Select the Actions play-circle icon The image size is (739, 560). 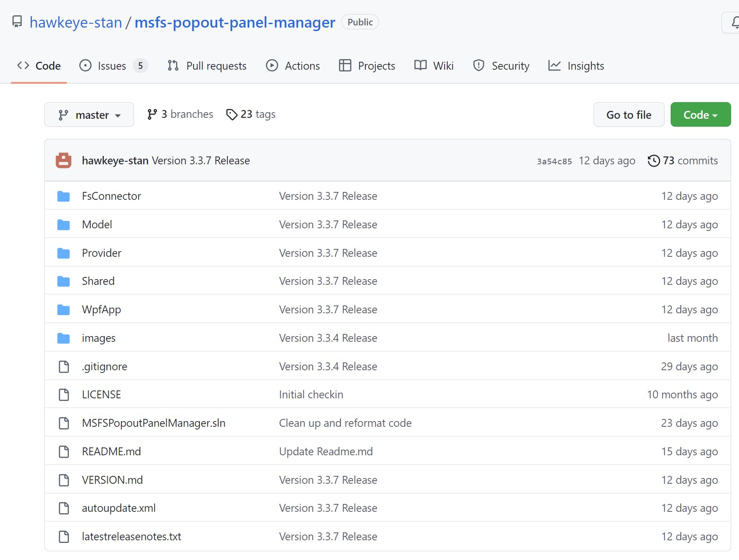click(272, 65)
